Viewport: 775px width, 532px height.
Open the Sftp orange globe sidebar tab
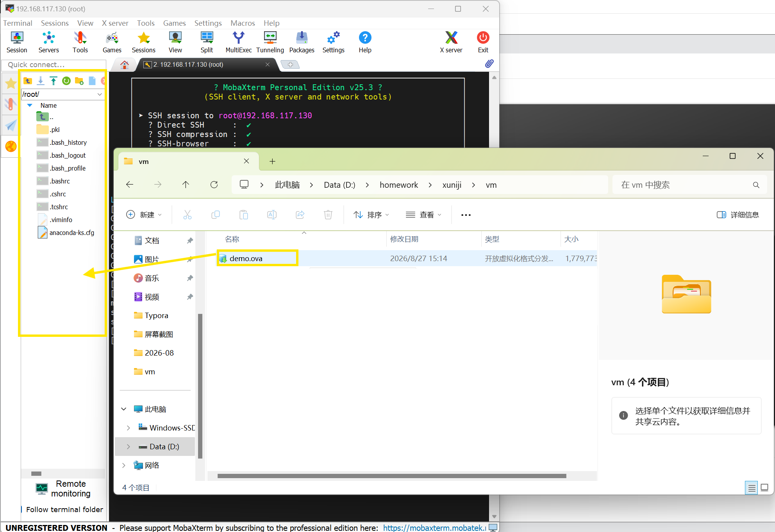11,146
